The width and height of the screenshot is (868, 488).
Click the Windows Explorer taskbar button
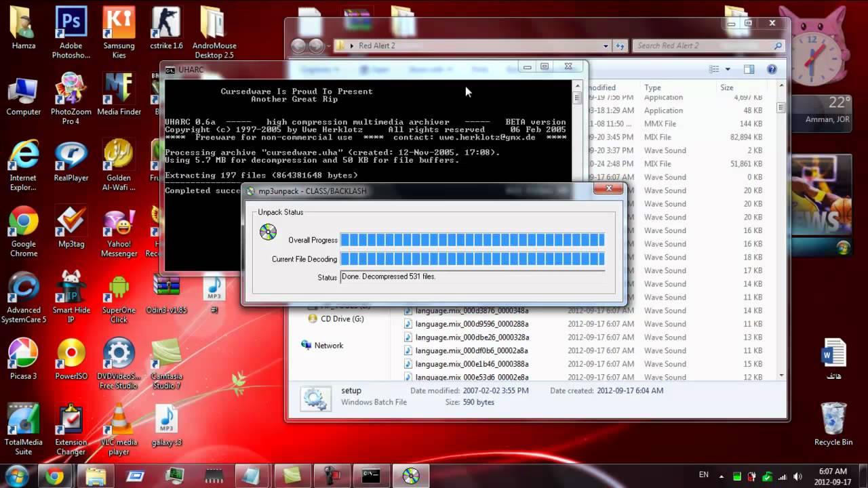click(96, 476)
